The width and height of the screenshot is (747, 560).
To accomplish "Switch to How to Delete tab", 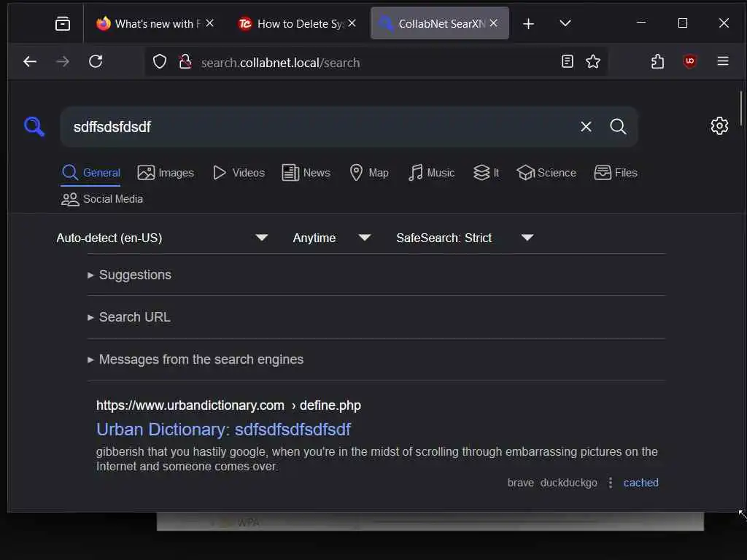I will (x=297, y=23).
